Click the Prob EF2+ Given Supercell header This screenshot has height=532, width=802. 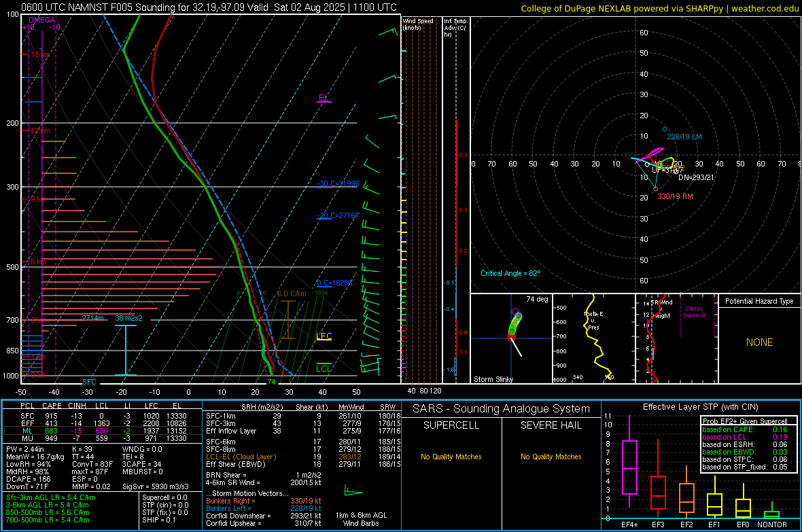point(745,421)
